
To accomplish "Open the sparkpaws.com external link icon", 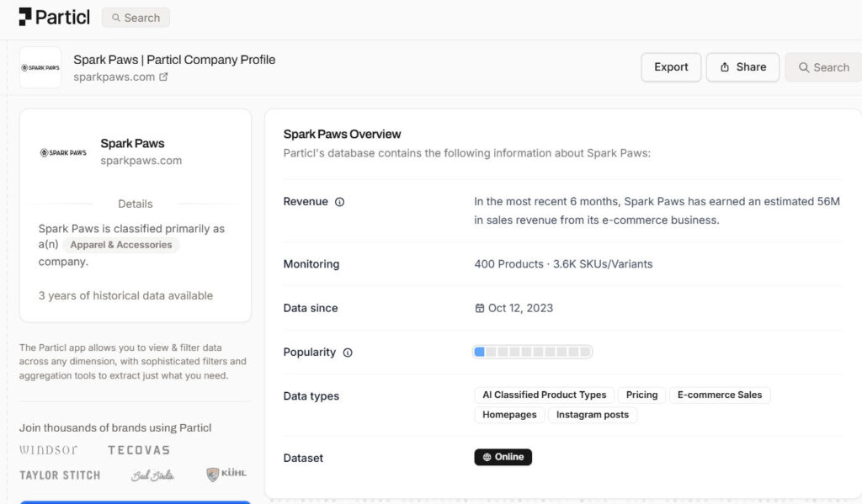I will coord(163,77).
